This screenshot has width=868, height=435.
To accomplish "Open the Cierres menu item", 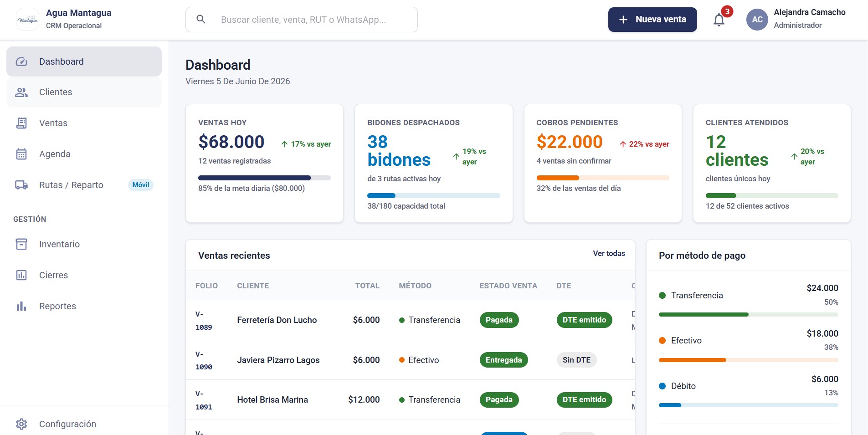I will (84, 275).
